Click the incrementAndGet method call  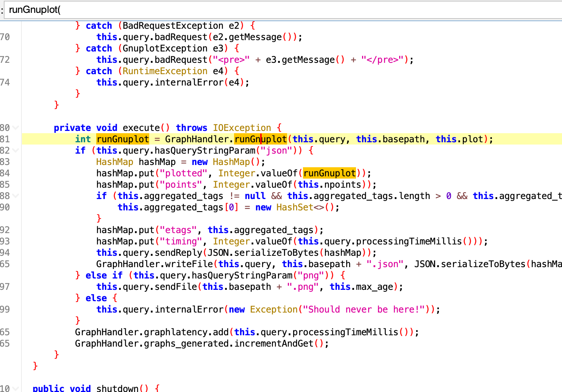pos(274,343)
